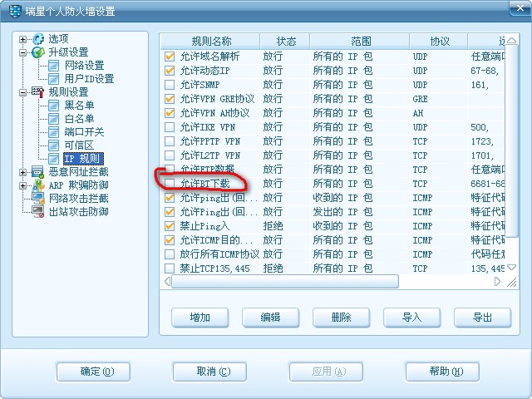The height and width of the screenshot is (399, 532).
Task: Click the horizontal scrollbar thumb of rule list
Action: (285, 282)
